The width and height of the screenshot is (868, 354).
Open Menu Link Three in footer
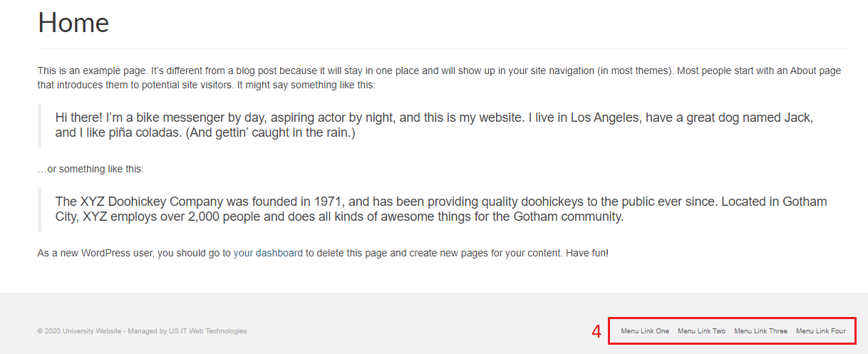point(760,331)
